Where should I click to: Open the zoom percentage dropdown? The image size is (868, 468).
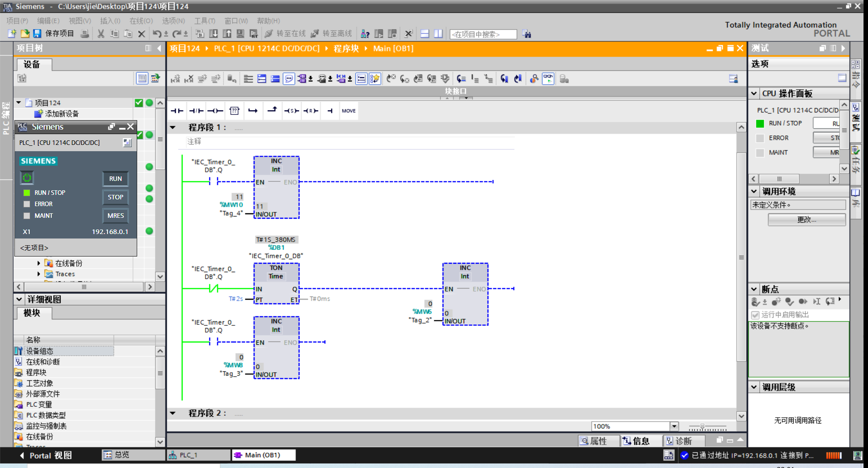[674, 426]
